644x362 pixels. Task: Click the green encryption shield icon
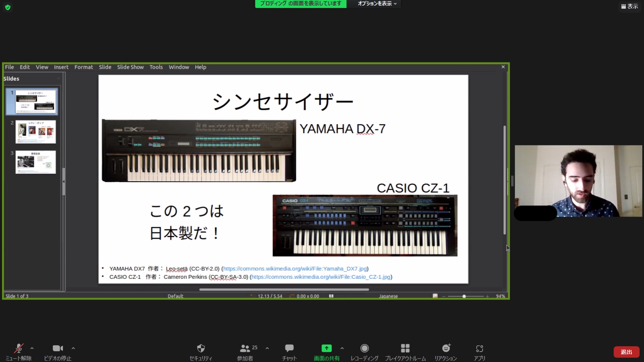[x=8, y=7]
